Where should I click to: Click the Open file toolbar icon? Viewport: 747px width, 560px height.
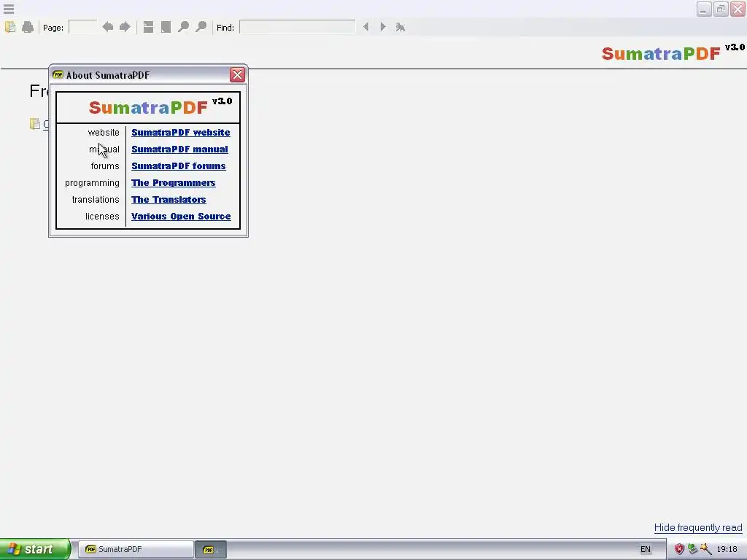click(10, 27)
